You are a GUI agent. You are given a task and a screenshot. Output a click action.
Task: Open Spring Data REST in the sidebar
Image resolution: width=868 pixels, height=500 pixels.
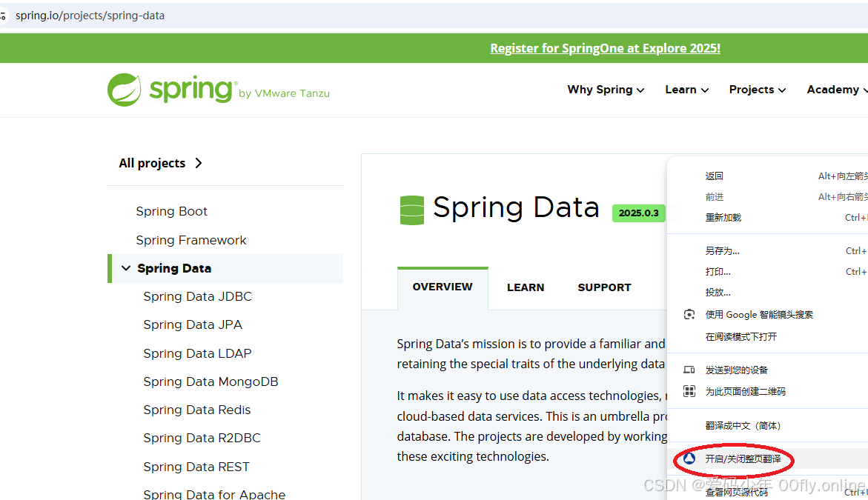(x=196, y=467)
